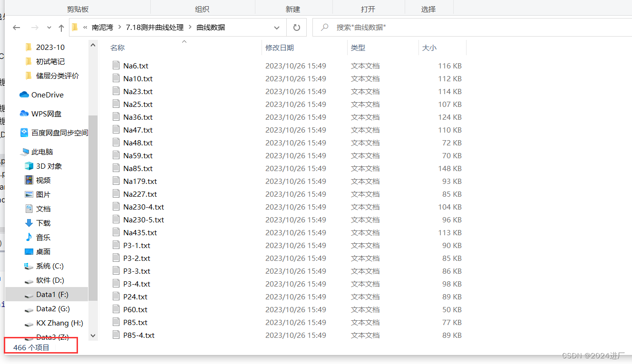Open the 音乐 folder in the sidebar
This screenshot has height=364, width=632.
43,237
